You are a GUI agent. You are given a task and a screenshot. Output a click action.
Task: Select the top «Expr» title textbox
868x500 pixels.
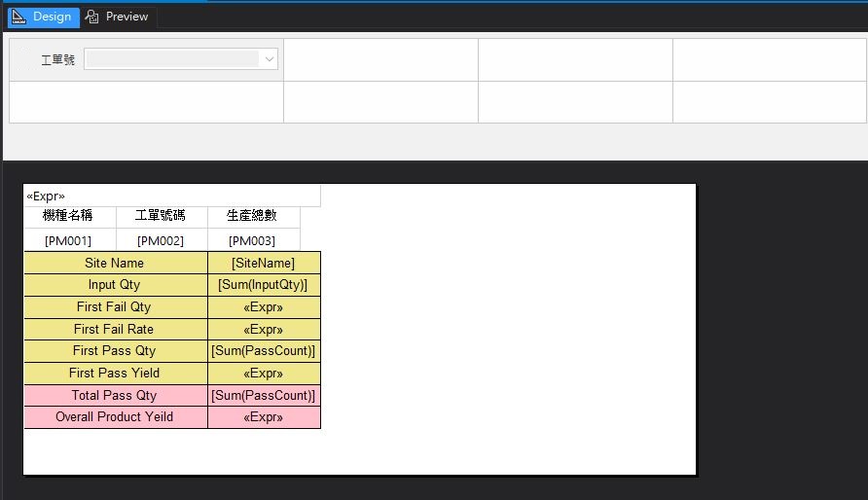coord(171,196)
